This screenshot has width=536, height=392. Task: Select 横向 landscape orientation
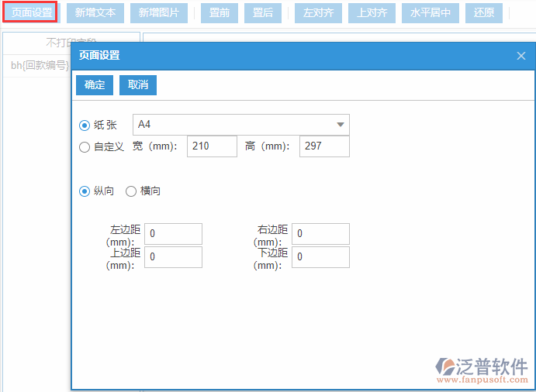point(131,191)
